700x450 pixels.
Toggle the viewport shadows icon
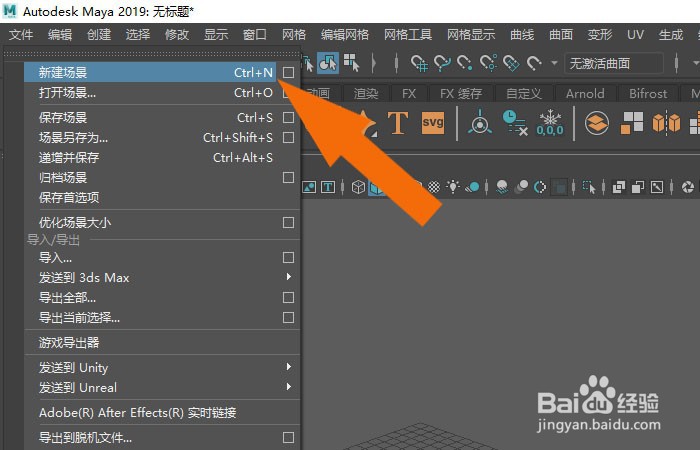coord(472,187)
